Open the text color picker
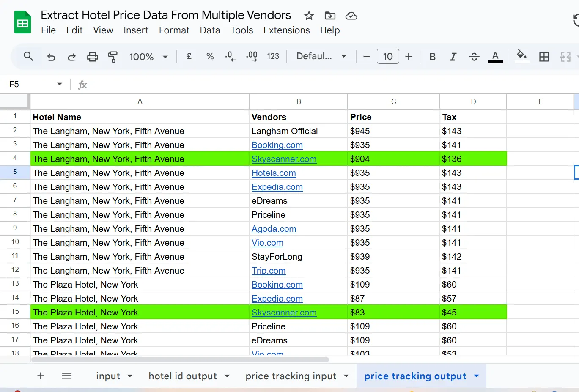Image resolution: width=579 pixels, height=392 pixels. 495,57
